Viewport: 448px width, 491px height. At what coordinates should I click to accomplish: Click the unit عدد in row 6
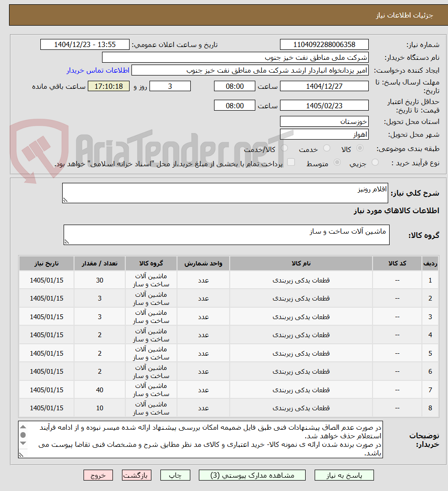203,371
